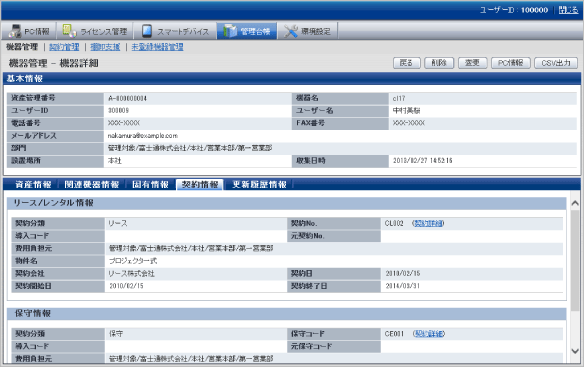This screenshot has height=367, width=584.
Task: Click the PC情報 button beside 変更
Action: [511, 63]
